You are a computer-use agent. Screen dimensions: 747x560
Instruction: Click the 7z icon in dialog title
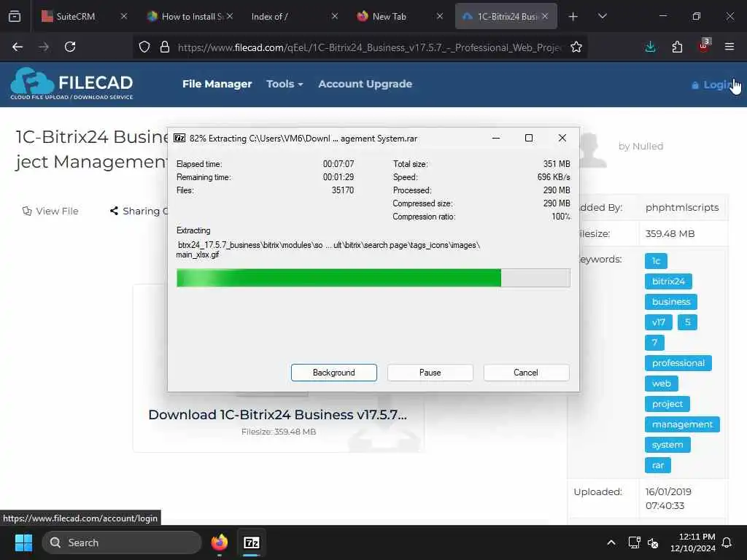179,138
